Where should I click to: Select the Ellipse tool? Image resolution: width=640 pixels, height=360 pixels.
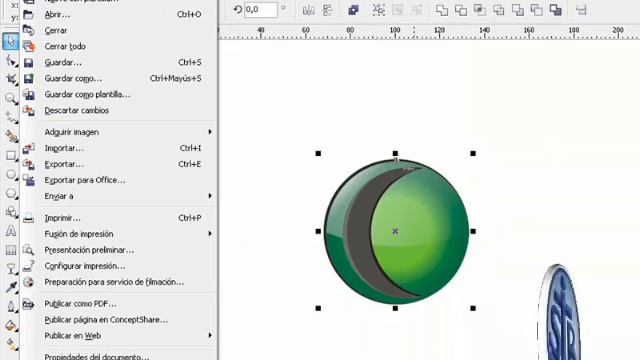click(x=11, y=175)
